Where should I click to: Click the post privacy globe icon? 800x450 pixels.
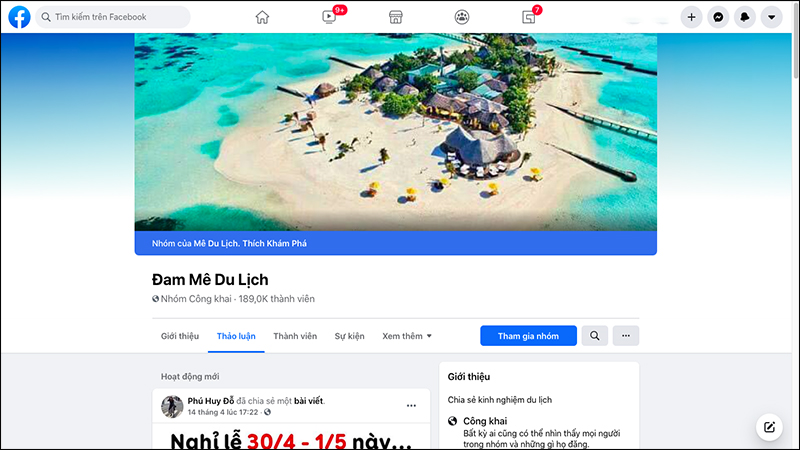tap(267, 412)
